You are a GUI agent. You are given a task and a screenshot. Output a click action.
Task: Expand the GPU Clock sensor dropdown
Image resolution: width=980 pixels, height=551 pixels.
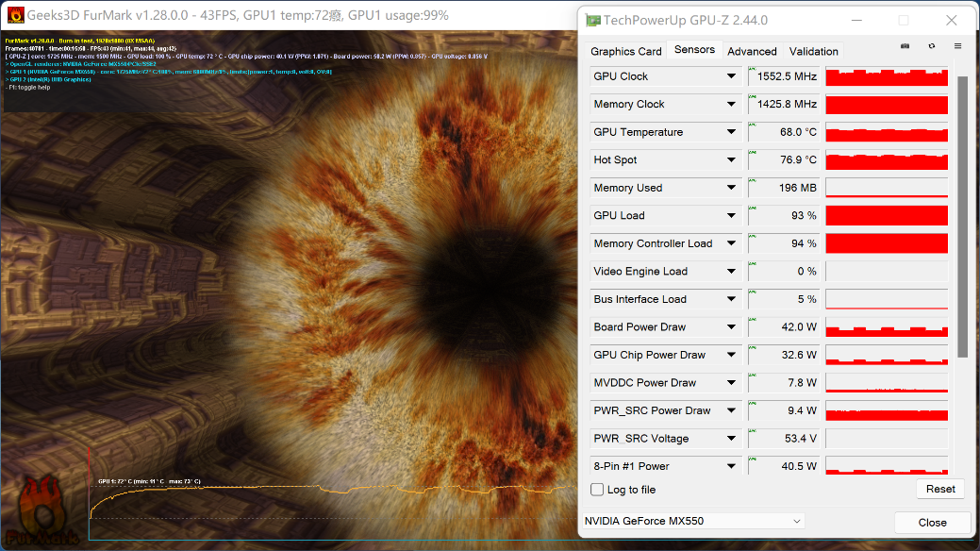731,76
